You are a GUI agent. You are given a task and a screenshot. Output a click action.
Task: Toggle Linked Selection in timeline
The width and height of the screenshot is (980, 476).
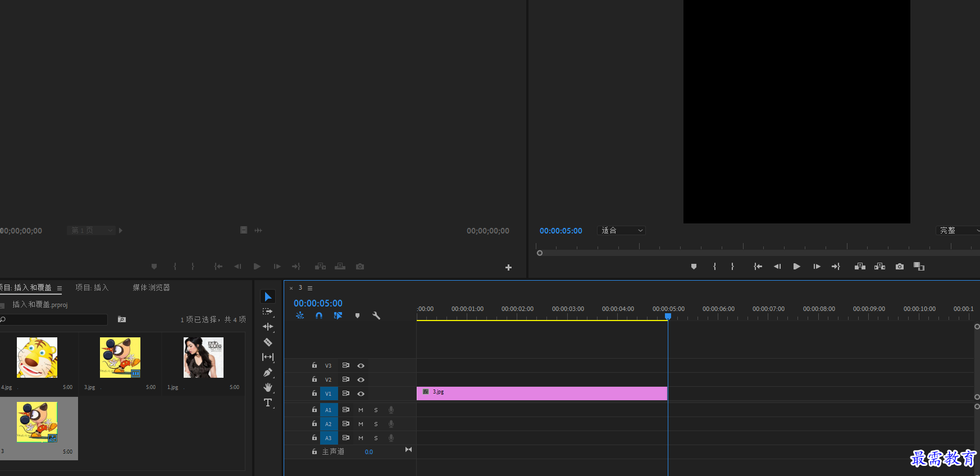pyautogui.click(x=338, y=315)
